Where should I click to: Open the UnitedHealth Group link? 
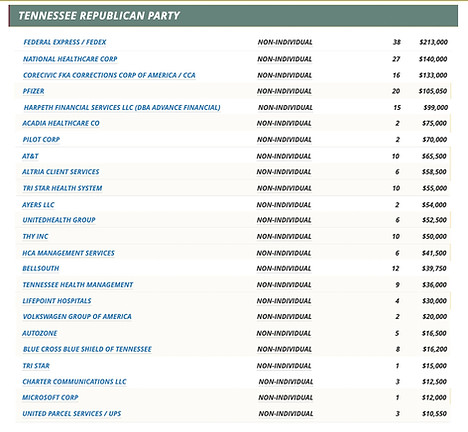pos(59,220)
